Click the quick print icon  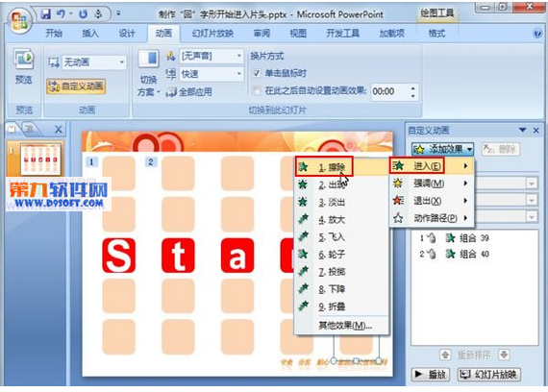coord(99,14)
